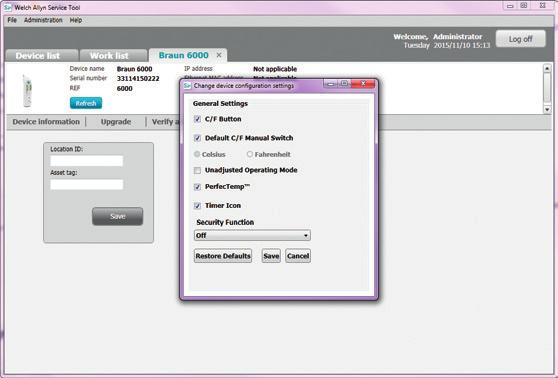
Task: Open the Security Function dropdown
Action: (252, 235)
